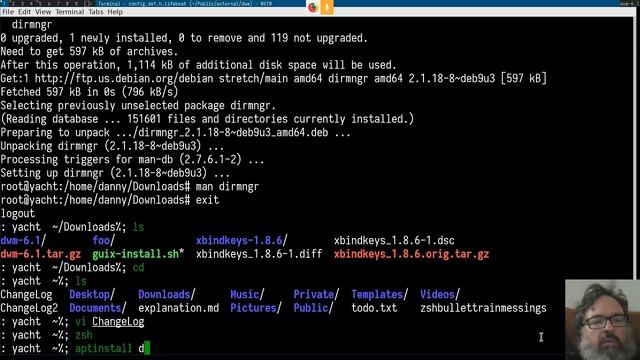Click the xbindkeys_1.8.6.orig.tar.gz file name

click(411, 254)
